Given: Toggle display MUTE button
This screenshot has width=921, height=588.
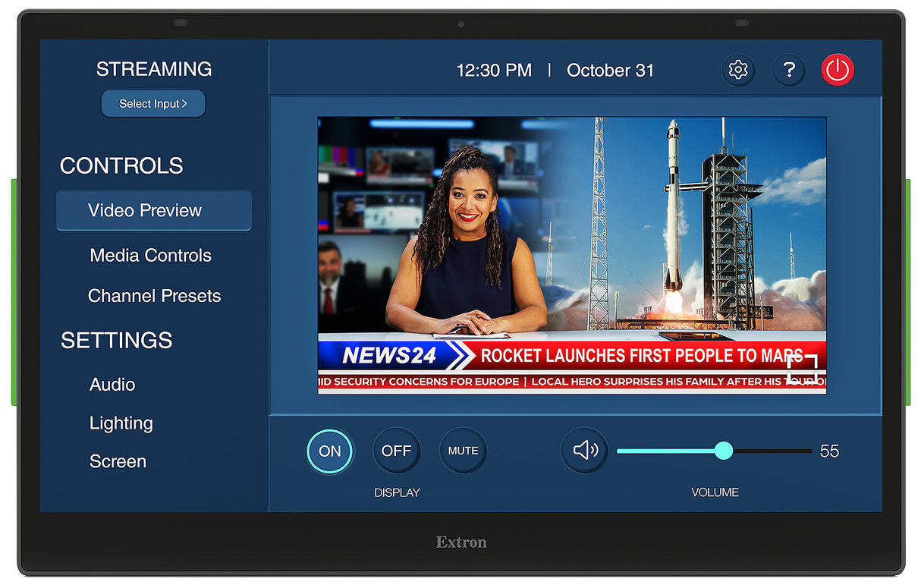Looking at the screenshot, I should [463, 451].
